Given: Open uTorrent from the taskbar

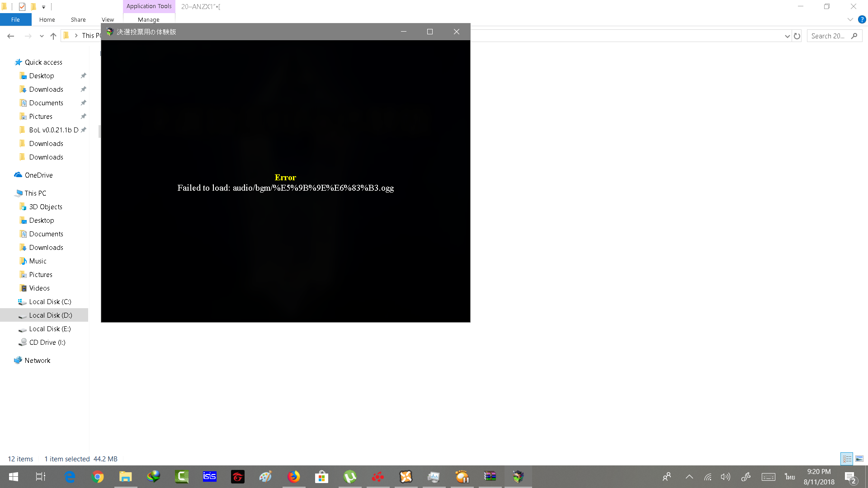Looking at the screenshot, I should tap(350, 477).
